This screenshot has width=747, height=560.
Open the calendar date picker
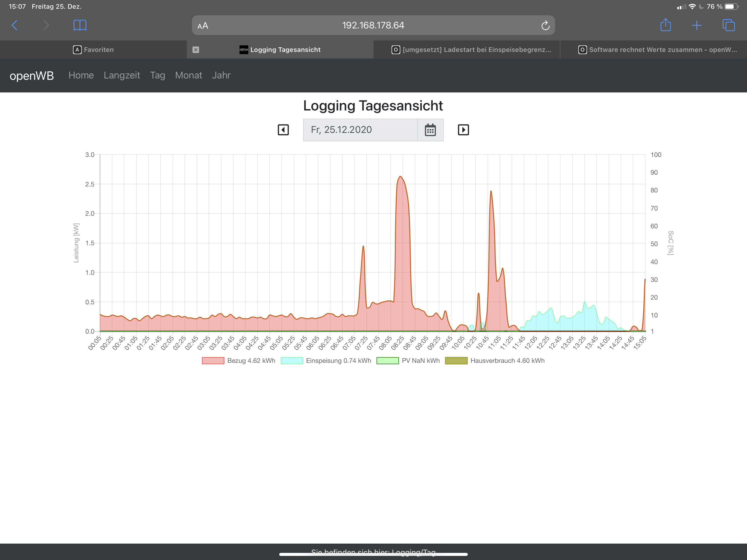[430, 130]
